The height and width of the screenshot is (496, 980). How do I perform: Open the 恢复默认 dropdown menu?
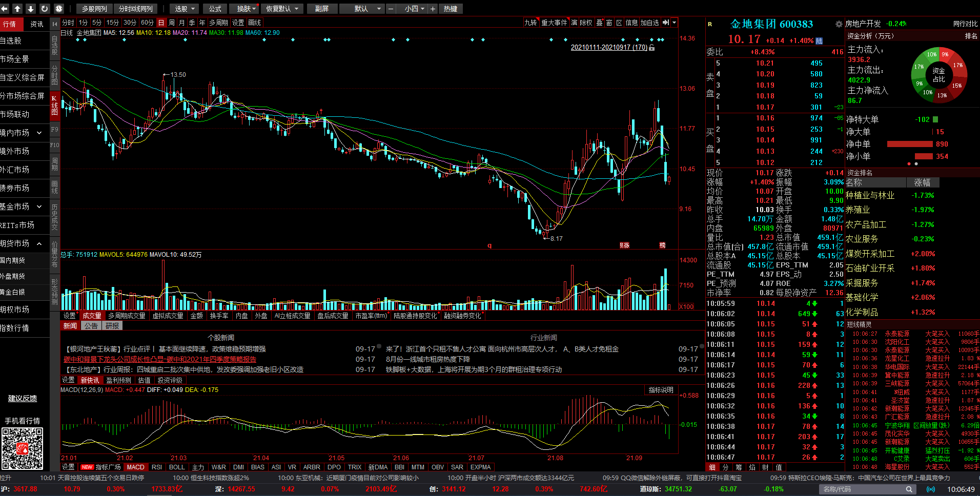(x=282, y=9)
